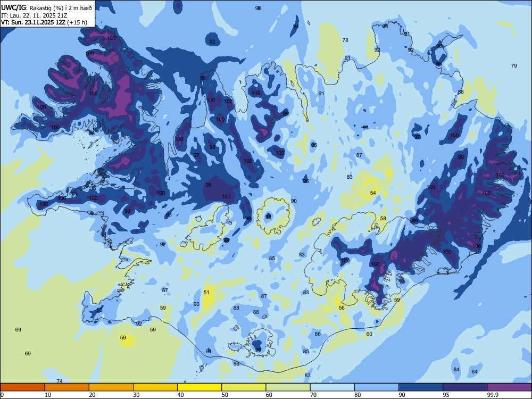Select the value 58 on the map
This screenshot has height=399, width=532.
tap(383, 219)
